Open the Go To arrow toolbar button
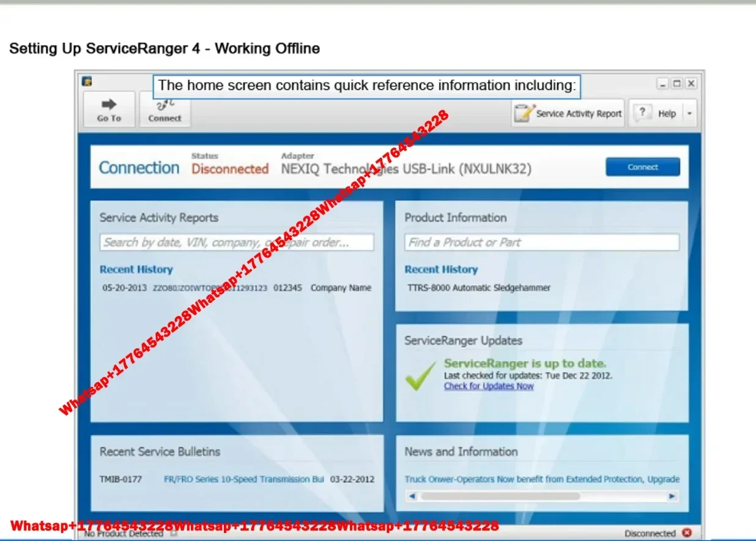Screen dimensions: 756x541 point(109,110)
